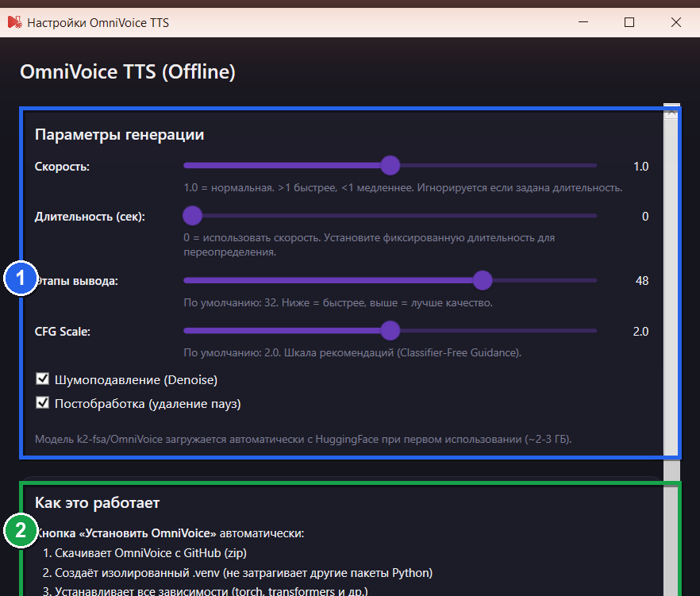Maximize the Настройки OmniVoice TTS window
The height and width of the screenshot is (596, 700).
pyautogui.click(x=629, y=22)
